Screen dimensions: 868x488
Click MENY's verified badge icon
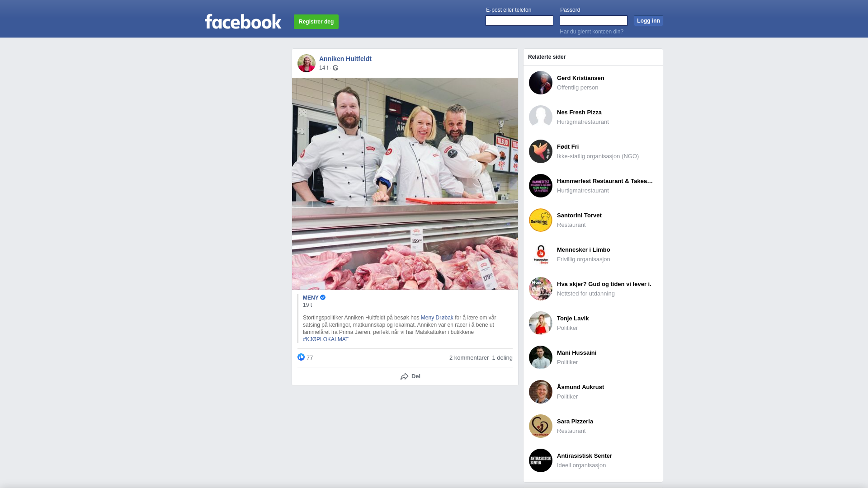323,297
